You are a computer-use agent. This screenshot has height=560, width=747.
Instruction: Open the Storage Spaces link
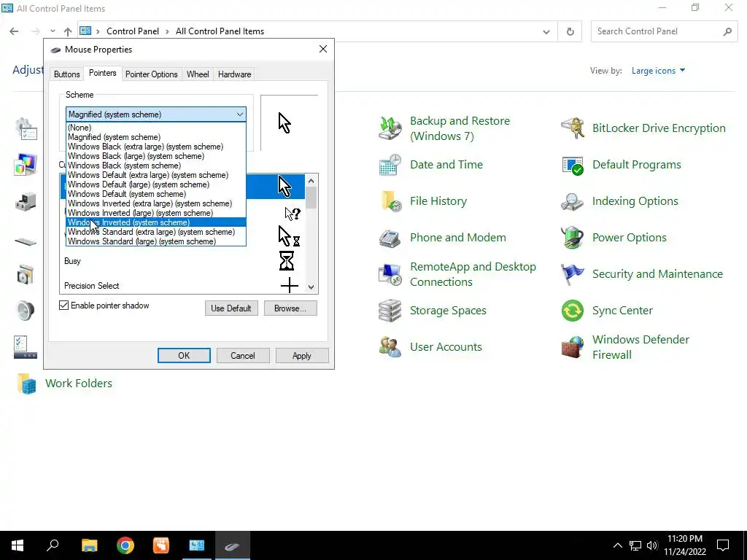click(448, 311)
